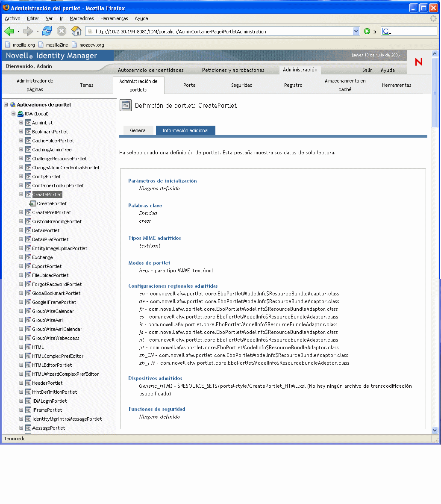This screenshot has width=441, height=504.
Task: Open the Archivo menu
Action: click(12, 19)
